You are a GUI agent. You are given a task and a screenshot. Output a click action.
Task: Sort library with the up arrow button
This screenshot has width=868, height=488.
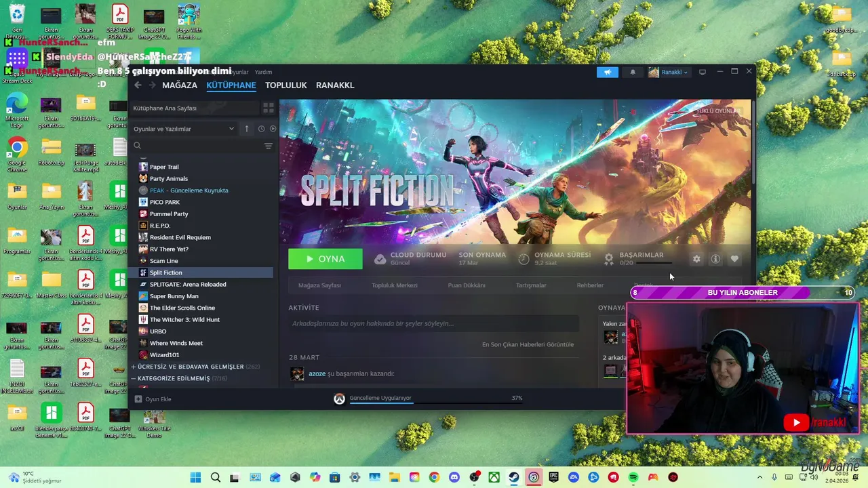tap(247, 129)
